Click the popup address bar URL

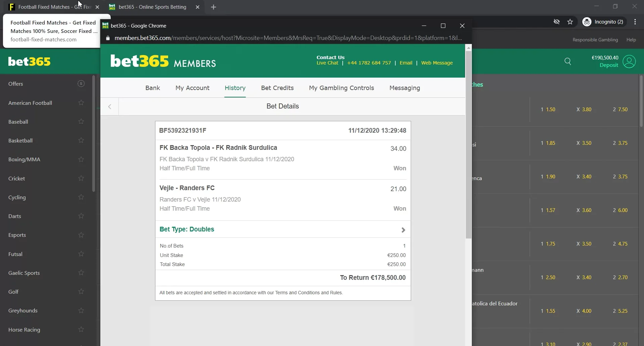(x=288, y=38)
